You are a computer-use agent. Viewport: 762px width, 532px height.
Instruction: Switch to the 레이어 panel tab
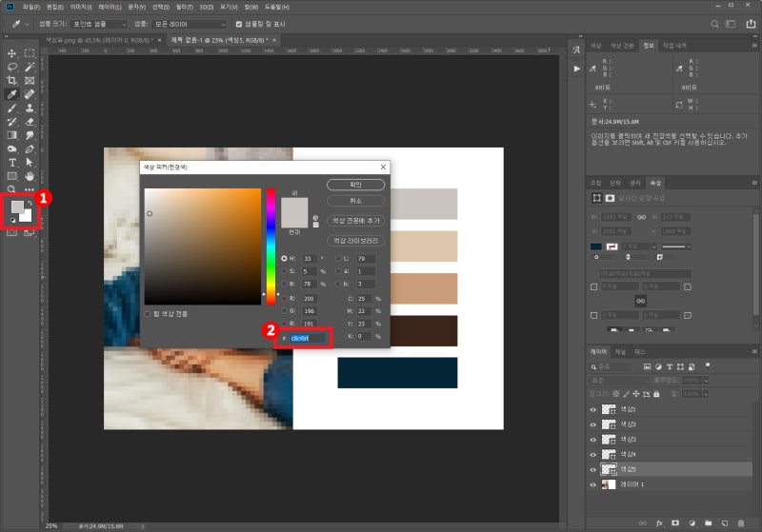(x=598, y=351)
